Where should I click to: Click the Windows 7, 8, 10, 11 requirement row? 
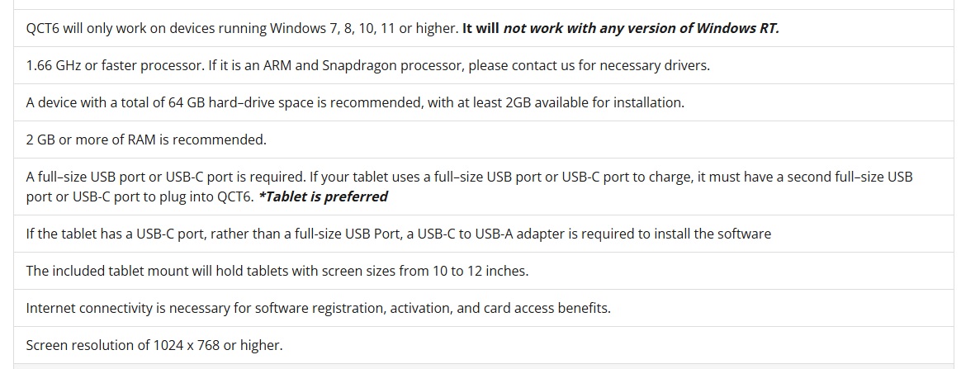242,29
